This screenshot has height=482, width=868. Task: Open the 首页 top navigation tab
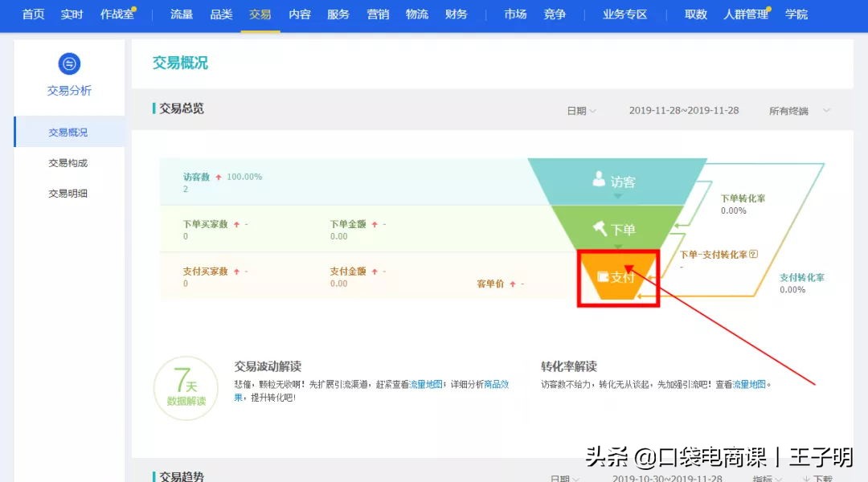(33, 14)
